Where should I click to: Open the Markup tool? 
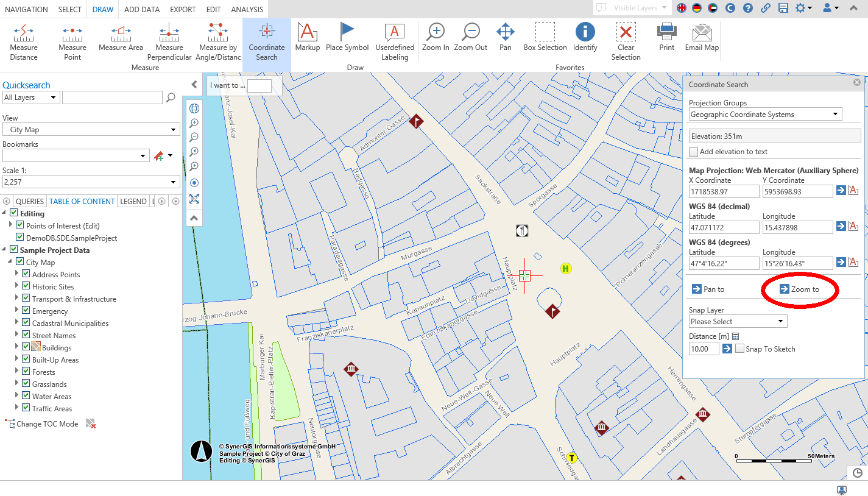click(307, 38)
